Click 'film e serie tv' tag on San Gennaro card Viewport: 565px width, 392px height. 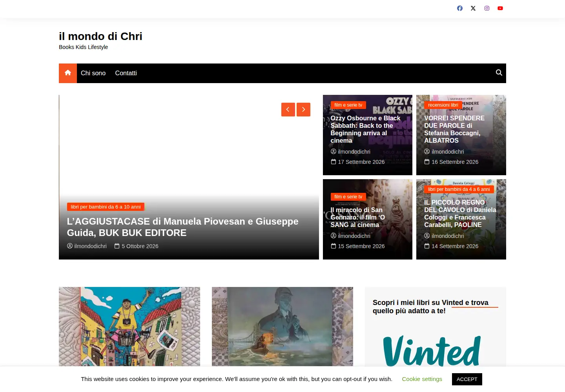click(348, 197)
